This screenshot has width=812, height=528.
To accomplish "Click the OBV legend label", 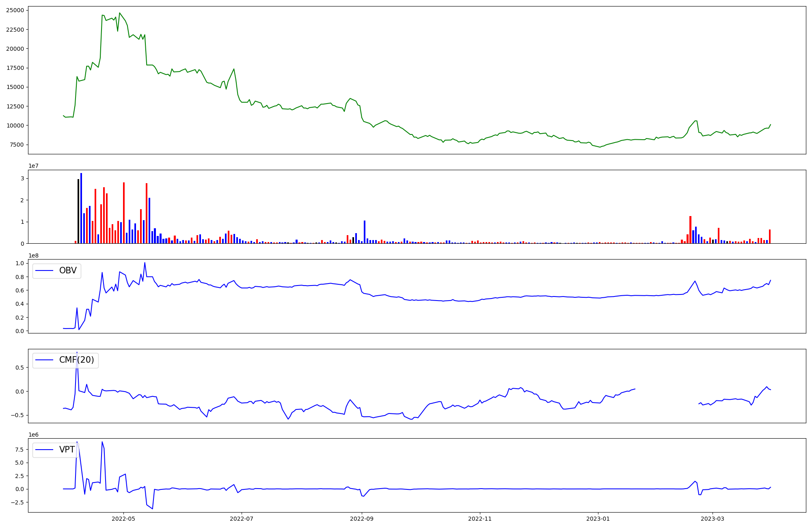I will [68, 270].
